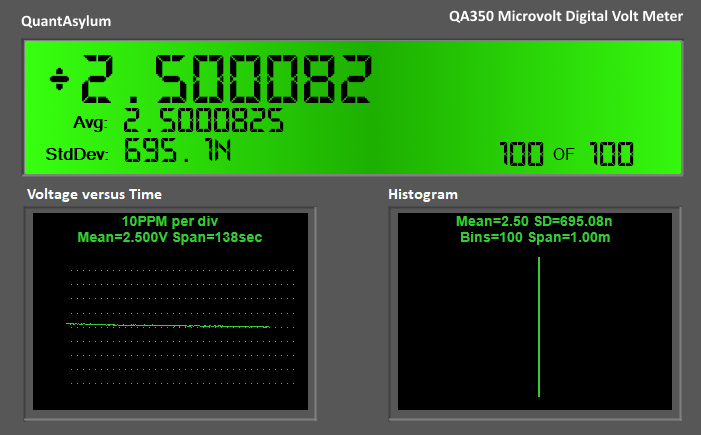
Task: Click the total sample count after OF
Action: coord(610,155)
